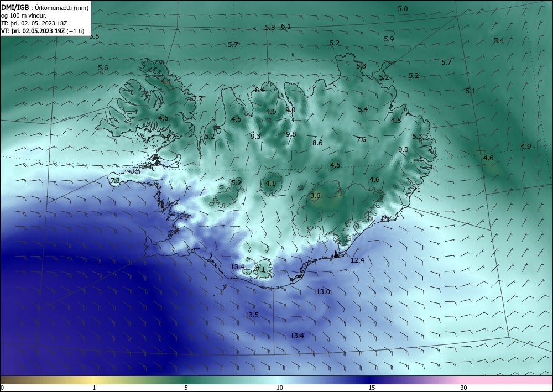Click the 4.9 value label

(526, 147)
